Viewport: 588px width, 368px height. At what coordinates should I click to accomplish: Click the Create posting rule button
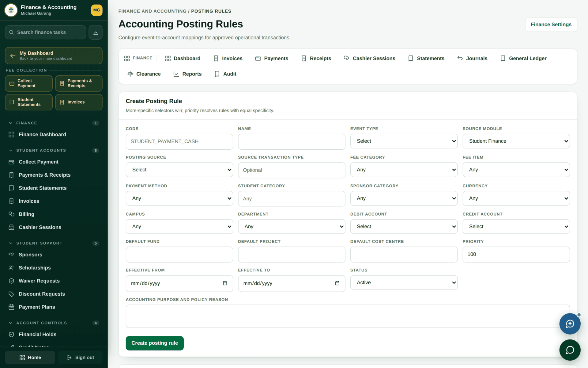[155, 343]
